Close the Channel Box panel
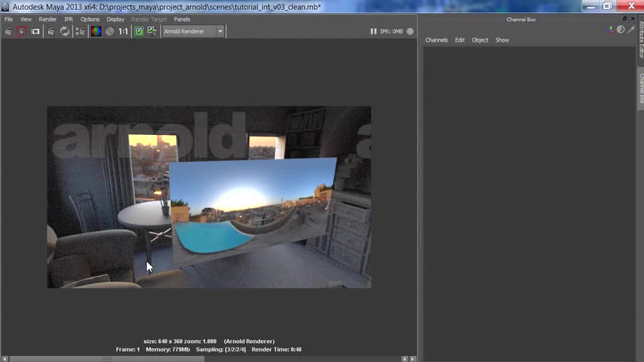 coord(633,19)
